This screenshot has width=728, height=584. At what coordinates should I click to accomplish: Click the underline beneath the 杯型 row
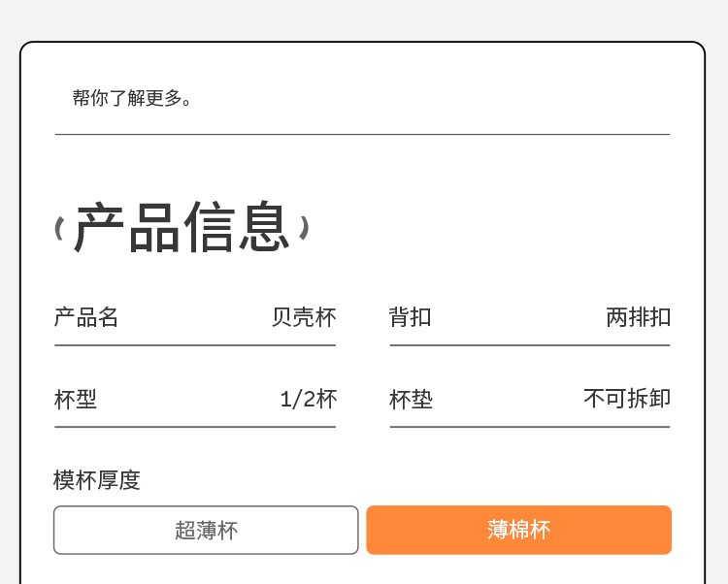point(195,427)
